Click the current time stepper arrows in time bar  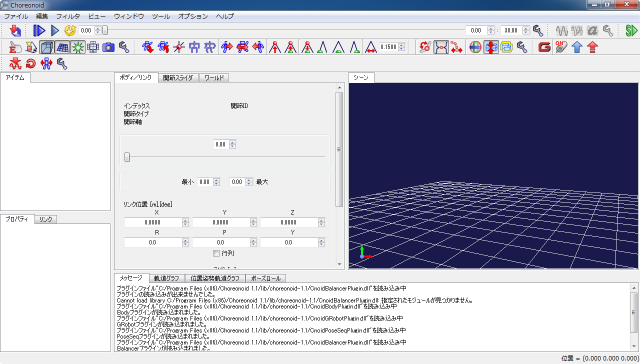98,31
